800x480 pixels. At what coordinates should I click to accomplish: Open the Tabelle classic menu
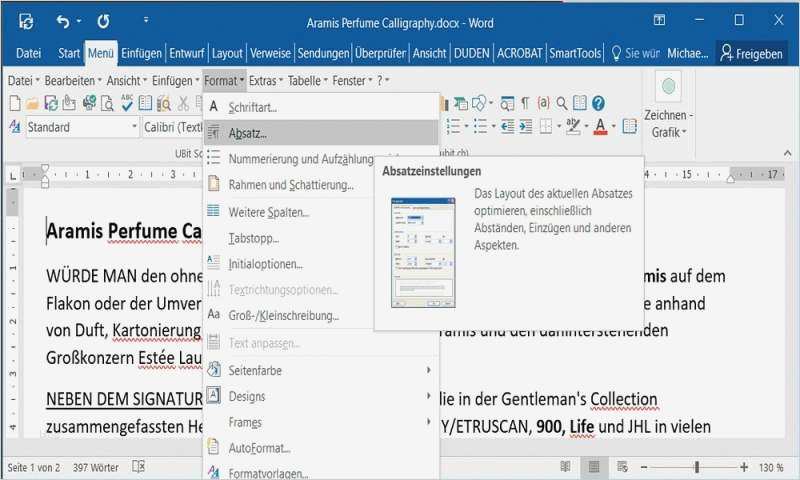(307, 81)
